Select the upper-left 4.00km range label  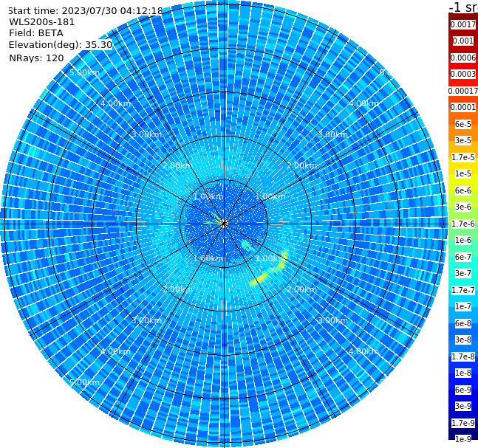pos(115,103)
